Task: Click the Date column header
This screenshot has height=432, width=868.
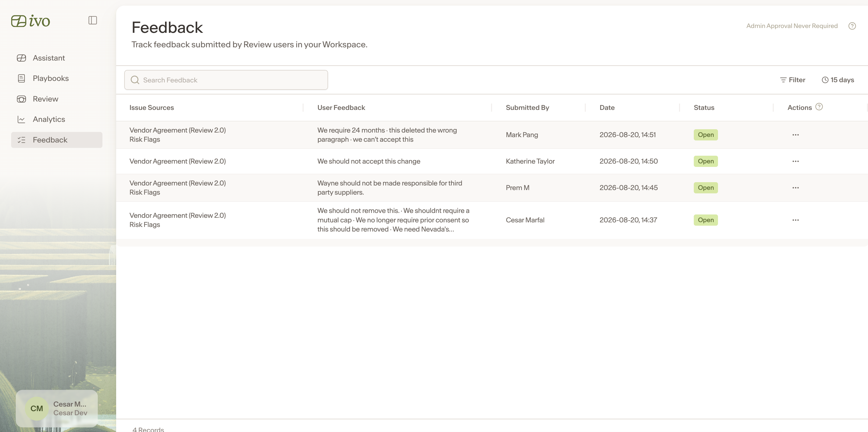Action: [607, 107]
